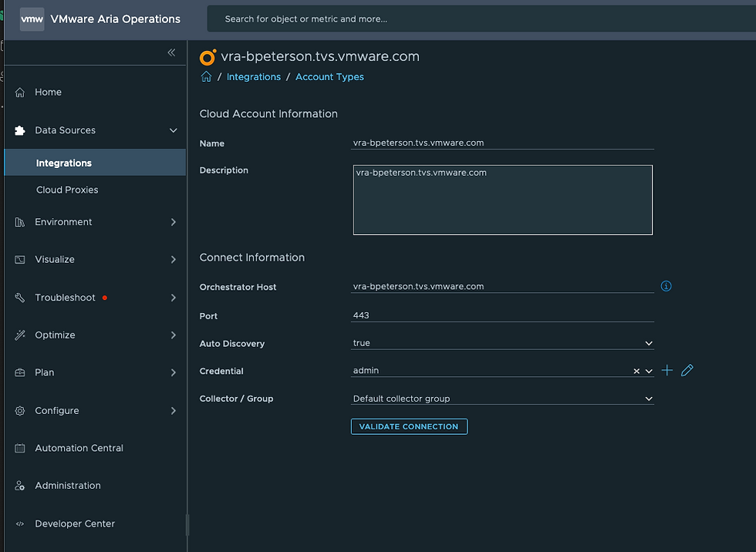Image resolution: width=756 pixels, height=552 pixels.
Task: Click the Orchestrator Host label
Action: click(238, 287)
